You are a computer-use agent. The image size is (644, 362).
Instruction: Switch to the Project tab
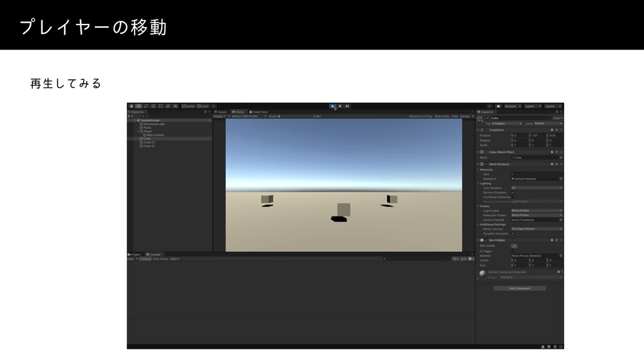(135, 255)
